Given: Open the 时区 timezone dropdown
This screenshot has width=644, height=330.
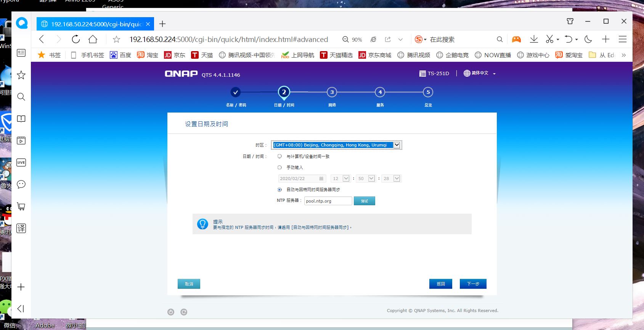Looking at the screenshot, I should [336, 145].
